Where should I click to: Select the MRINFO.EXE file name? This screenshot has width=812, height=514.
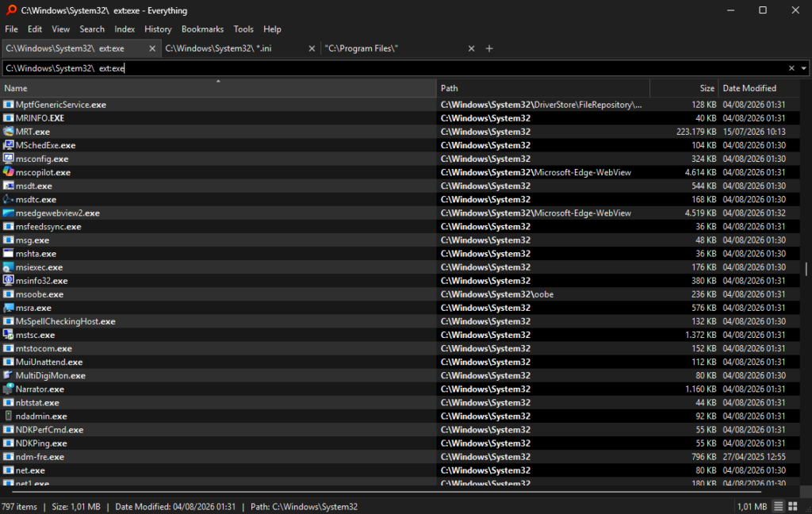[x=40, y=118]
